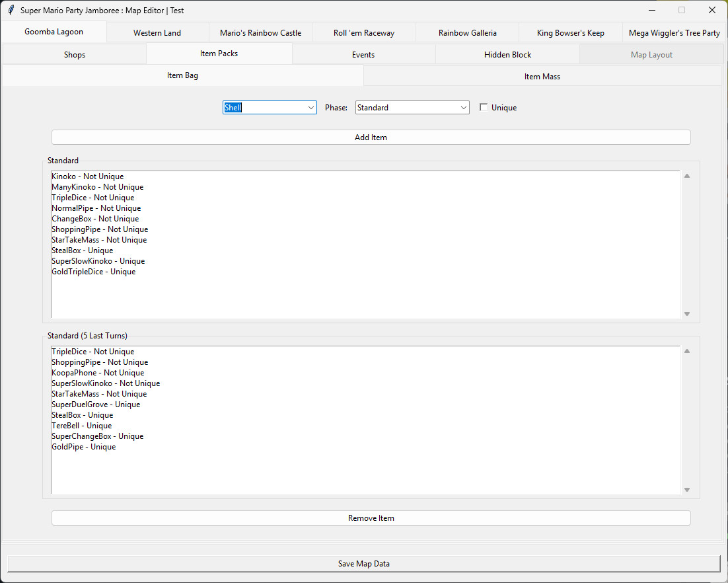Open the Shops tab

(75, 54)
